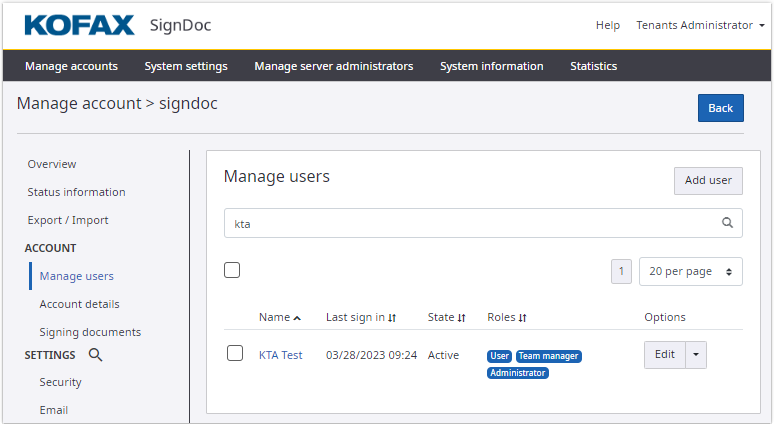Open the System settings menu
This screenshot has height=426, width=774.
click(x=186, y=66)
